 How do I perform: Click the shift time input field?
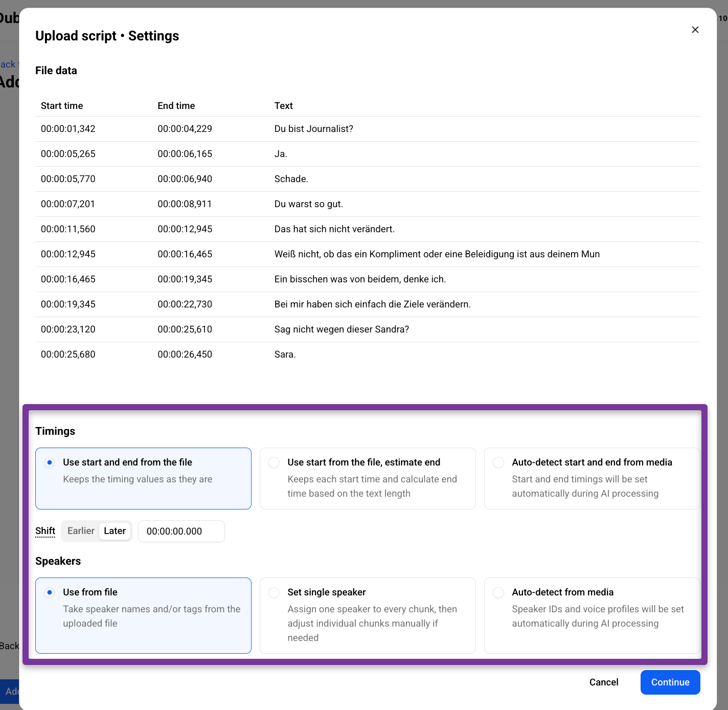pyautogui.click(x=181, y=531)
